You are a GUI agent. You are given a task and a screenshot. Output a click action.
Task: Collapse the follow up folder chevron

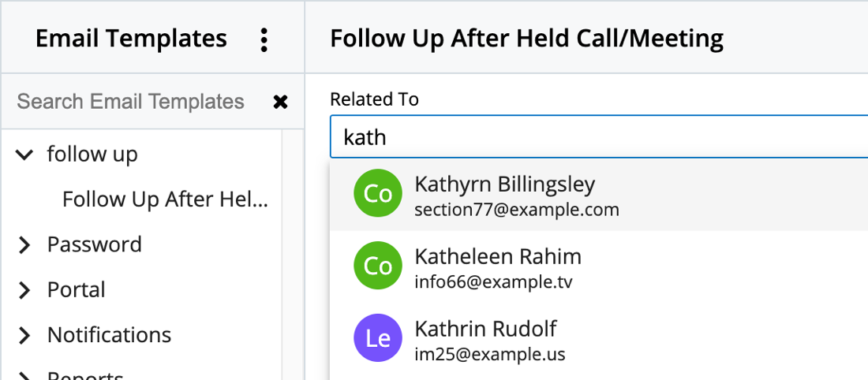click(24, 155)
